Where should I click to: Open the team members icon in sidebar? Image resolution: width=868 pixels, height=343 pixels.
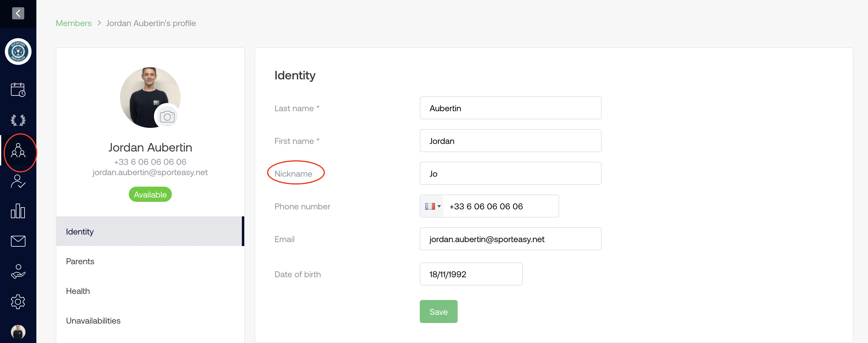18,151
